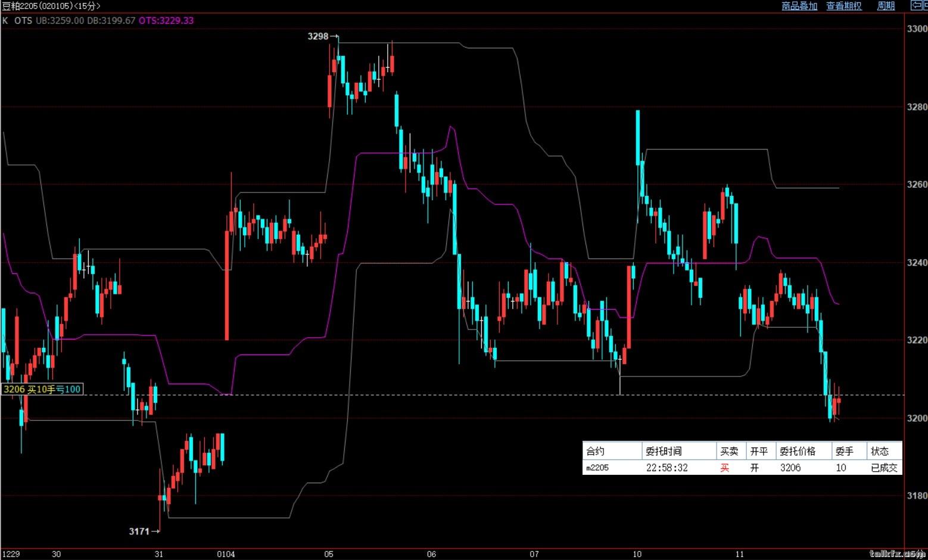Click the 3220 price axis label
Viewport: 928px width, 560px height.
click(x=917, y=340)
